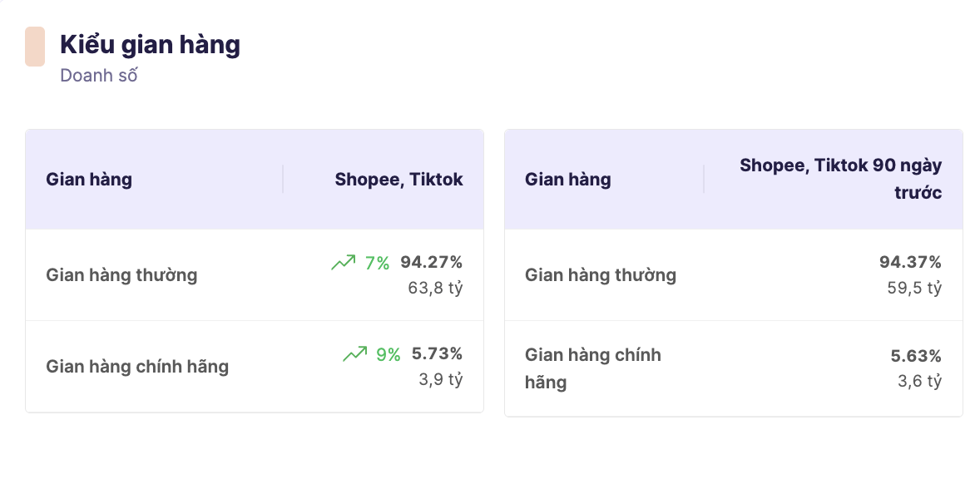Click the 59,5 tỷ revenue value
The width and height of the screenshot is (980, 479).
pos(914,289)
